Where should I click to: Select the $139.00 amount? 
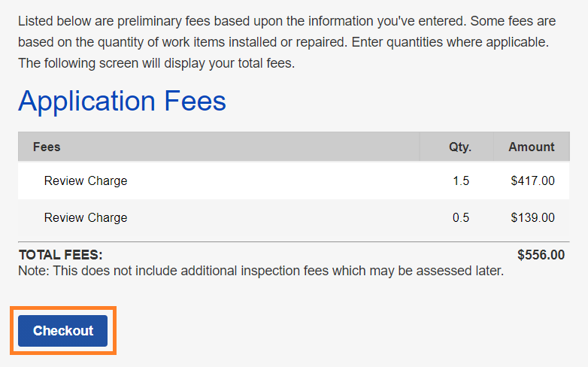(x=532, y=217)
